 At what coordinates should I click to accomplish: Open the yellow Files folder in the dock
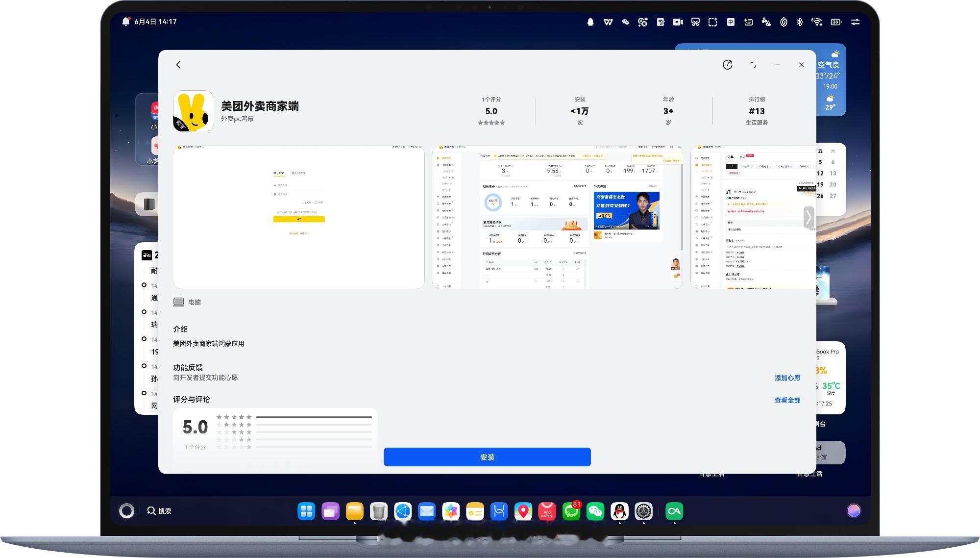[x=354, y=511]
